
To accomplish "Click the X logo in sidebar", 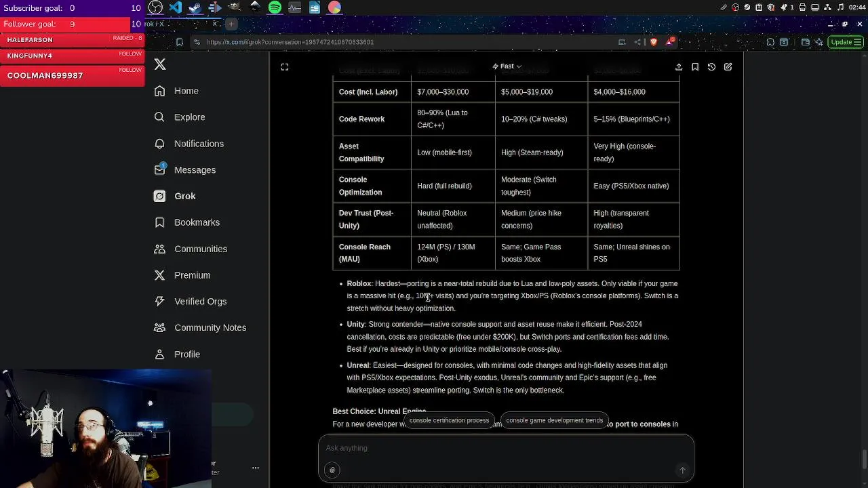I will pyautogui.click(x=160, y=64).
